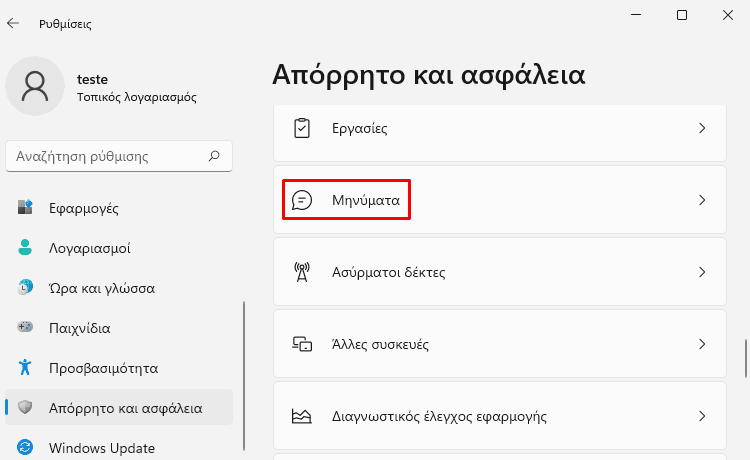Open the Άλλες συσκευές setting
This screenshot has width=750, height=460.
pyautogui.click(x=500, y=344)
